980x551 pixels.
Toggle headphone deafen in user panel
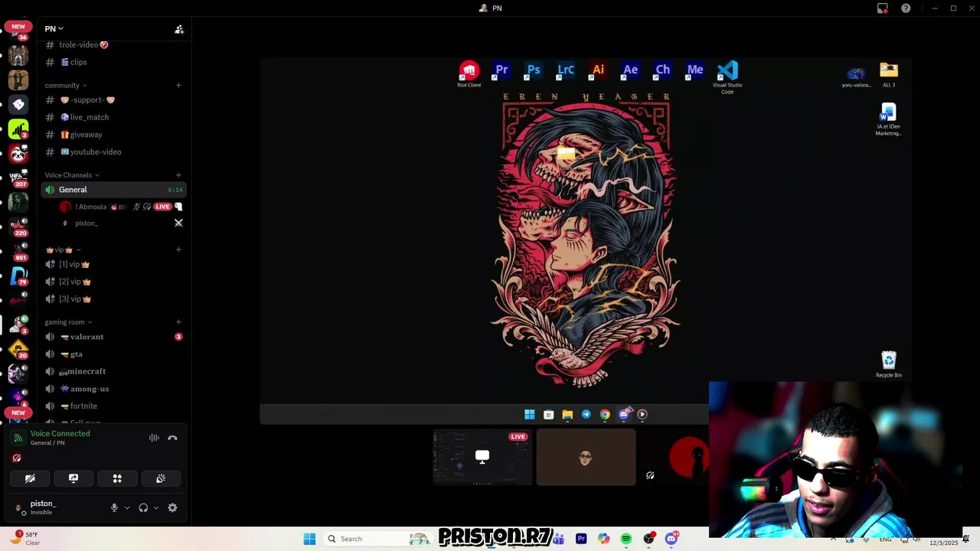(x=143, y=507)
